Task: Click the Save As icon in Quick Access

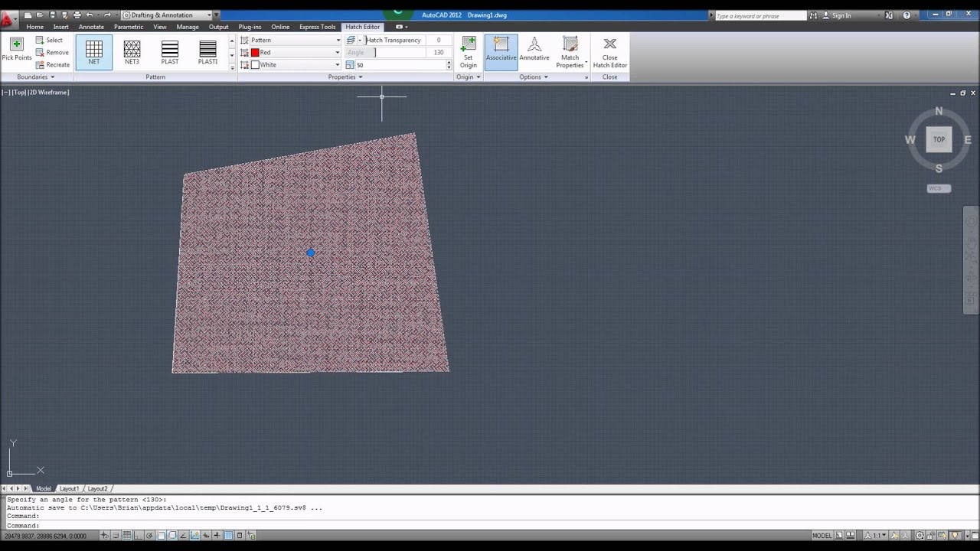Action: [x=64, y=15]
